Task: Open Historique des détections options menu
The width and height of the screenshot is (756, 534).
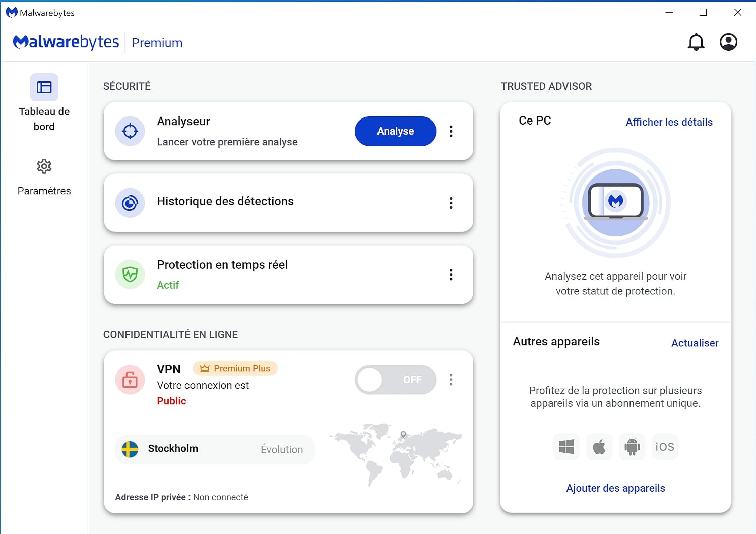Action: (x=451, y=203)
